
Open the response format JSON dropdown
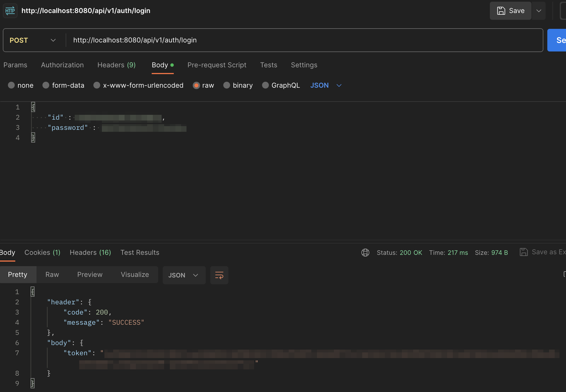[184, 275]
